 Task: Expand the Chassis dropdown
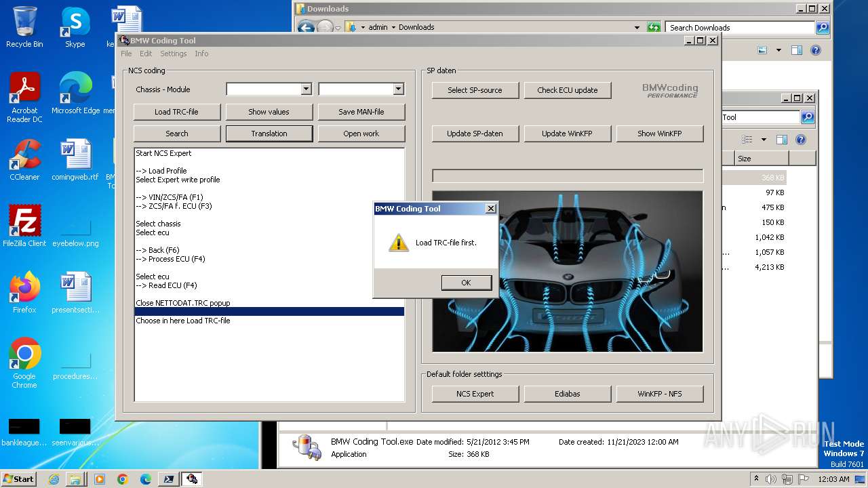pyautogui.click(x=306, y=89)
